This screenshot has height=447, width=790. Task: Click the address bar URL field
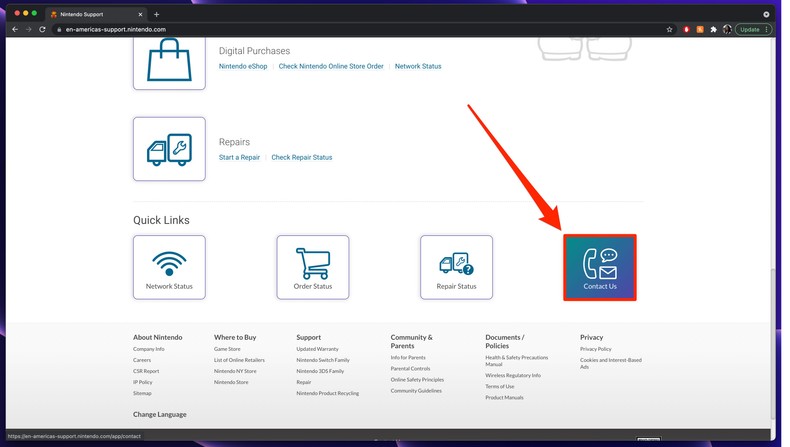(x=300, y=29)
